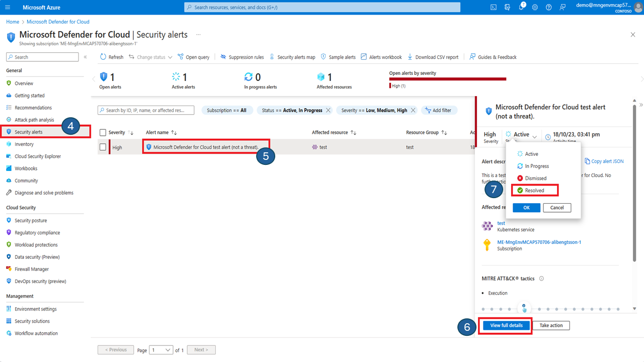The width and height of the screenshot is (644, 362).
Task: Sort by Alert name column
Action: (x=162, y=133)
